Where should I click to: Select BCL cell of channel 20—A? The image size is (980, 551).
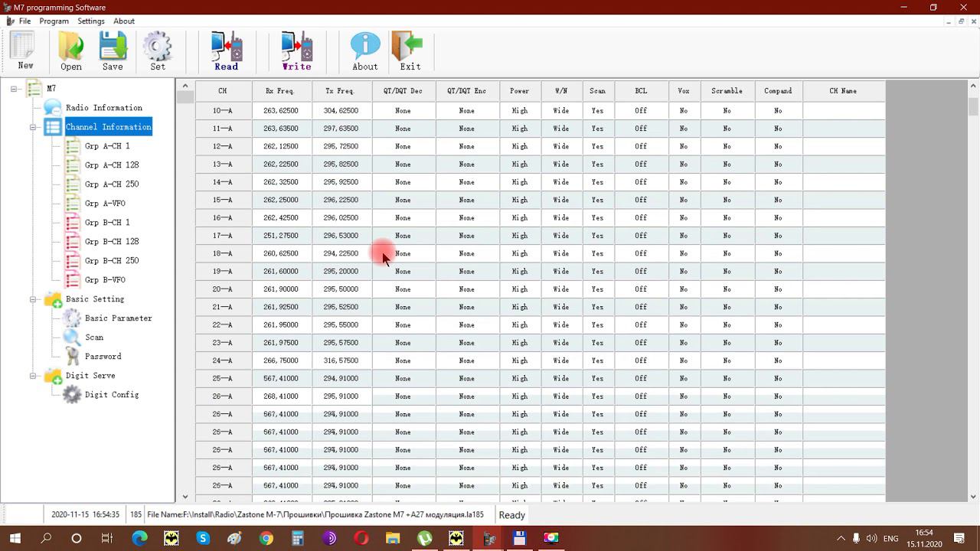coord(641,289)
